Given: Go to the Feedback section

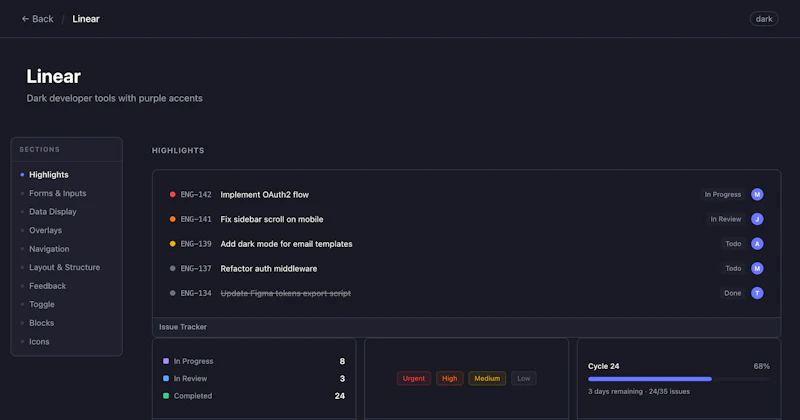Looking at the screenshot, I should tap(47, 286).
